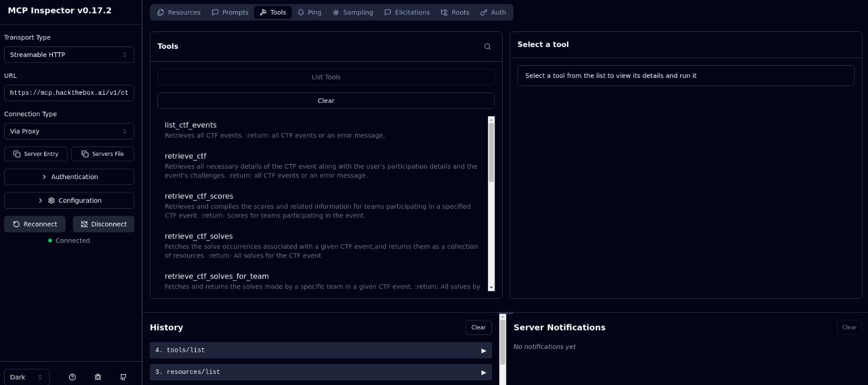Select the retrieve_ctf_scores tool
The width and height of the screenshot is (868, 385).
pos(199,197)
